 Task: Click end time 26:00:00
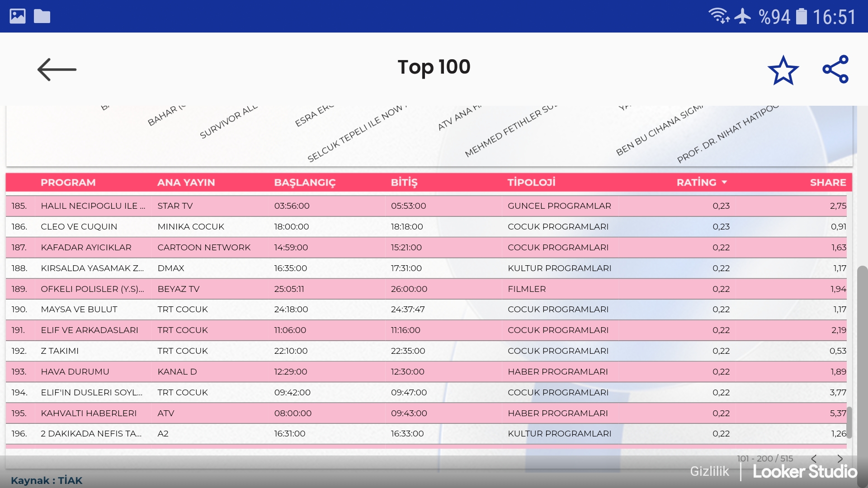coord(409,289)
